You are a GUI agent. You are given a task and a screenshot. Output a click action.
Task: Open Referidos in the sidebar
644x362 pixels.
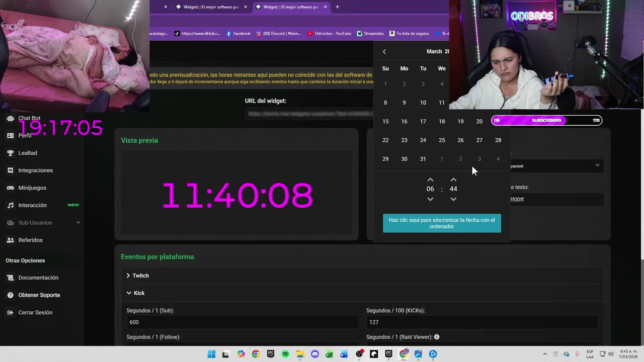(x=30, y=240)
